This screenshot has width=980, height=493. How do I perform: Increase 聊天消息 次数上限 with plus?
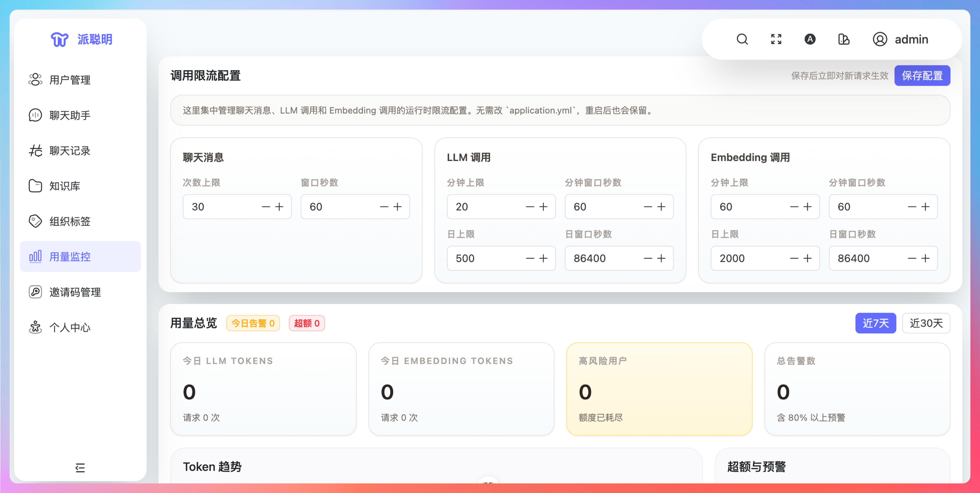point(279,207)
